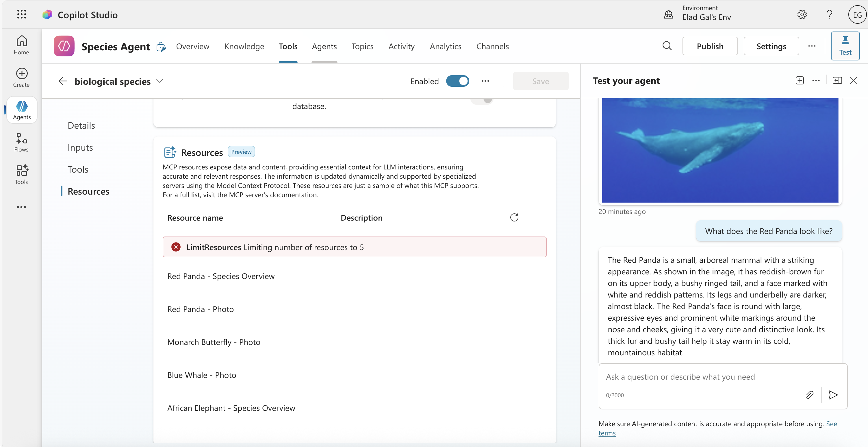Viewport: 868px width, 447px height.
Task: Click the Publish button
Action: [710, 46]
